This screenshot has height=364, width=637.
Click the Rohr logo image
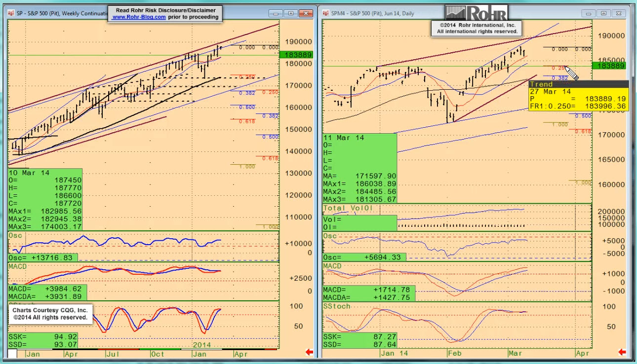point(476,12)
